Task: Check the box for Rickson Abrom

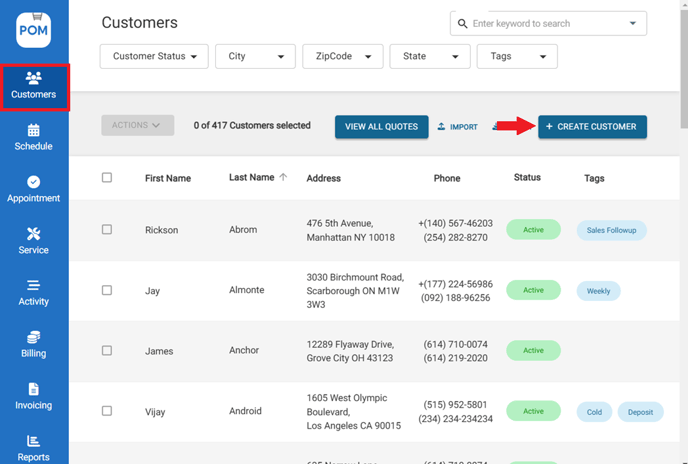Action: 107,230
